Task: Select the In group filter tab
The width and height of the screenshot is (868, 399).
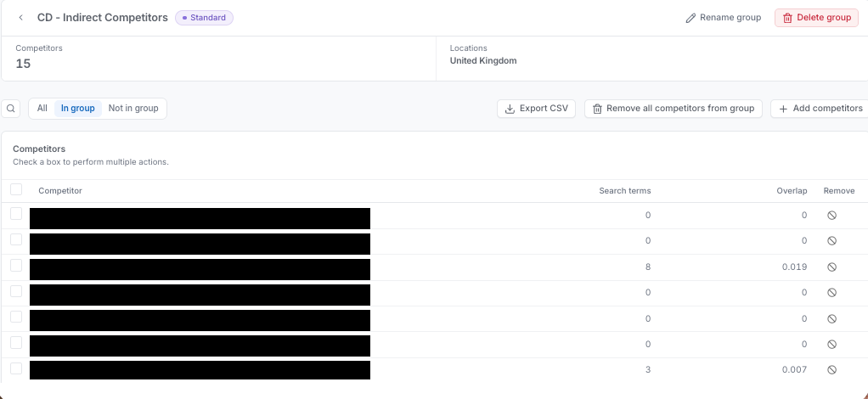Action: coord(78,109)
